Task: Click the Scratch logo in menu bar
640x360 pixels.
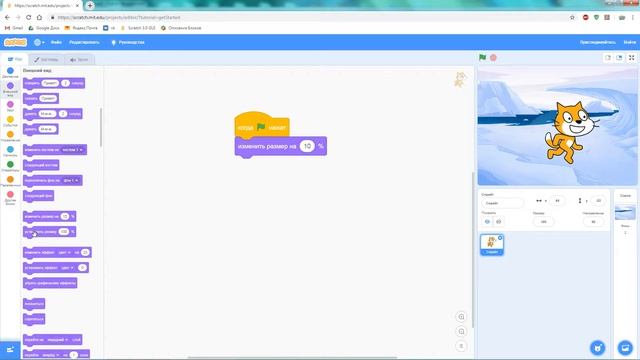Action: (x=16, y=42)
